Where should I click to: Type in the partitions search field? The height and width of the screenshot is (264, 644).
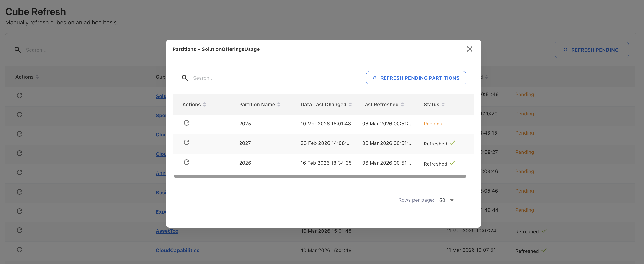point(250,78)
